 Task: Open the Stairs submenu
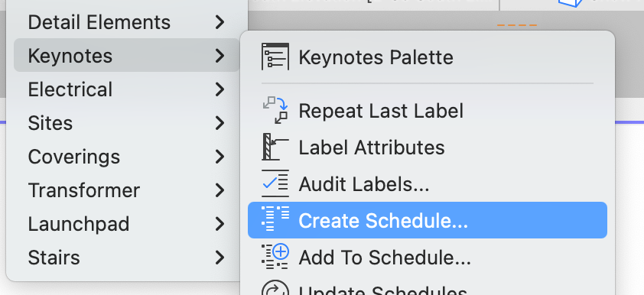[126, 258]
